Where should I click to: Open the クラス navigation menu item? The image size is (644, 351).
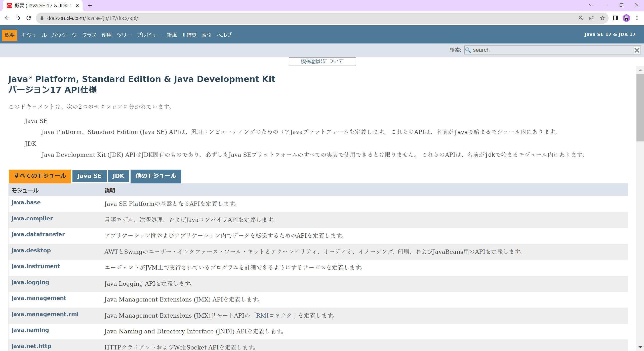pos(89,35)
